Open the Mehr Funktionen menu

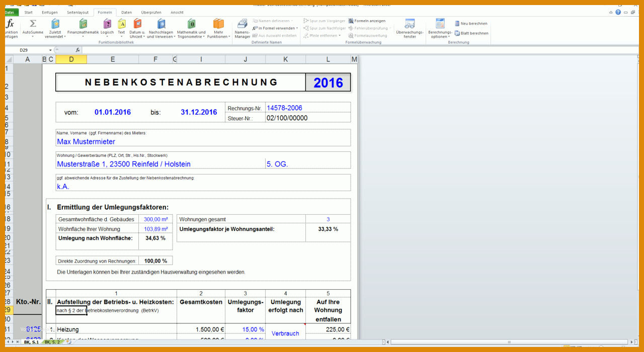[218, 29]
